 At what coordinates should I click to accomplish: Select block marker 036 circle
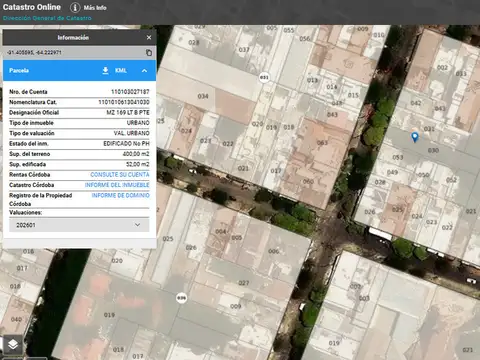(x=181, y=298)
